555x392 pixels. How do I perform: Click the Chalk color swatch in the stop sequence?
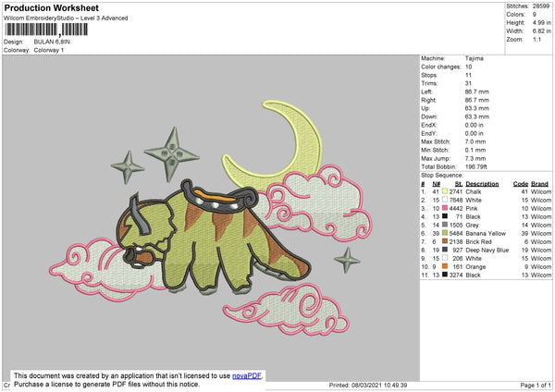point(445,191)
